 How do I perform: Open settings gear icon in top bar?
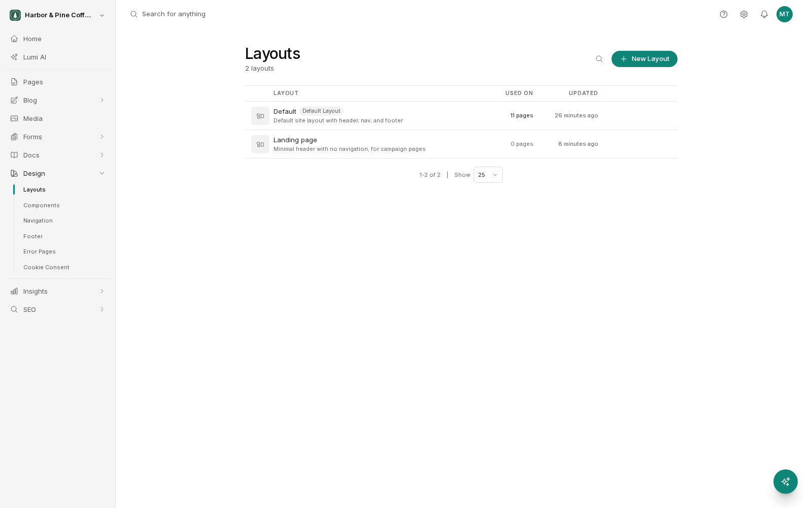744,14
